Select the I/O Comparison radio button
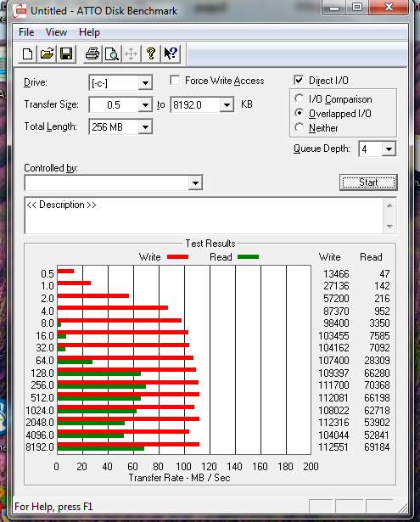 (299, 98)
